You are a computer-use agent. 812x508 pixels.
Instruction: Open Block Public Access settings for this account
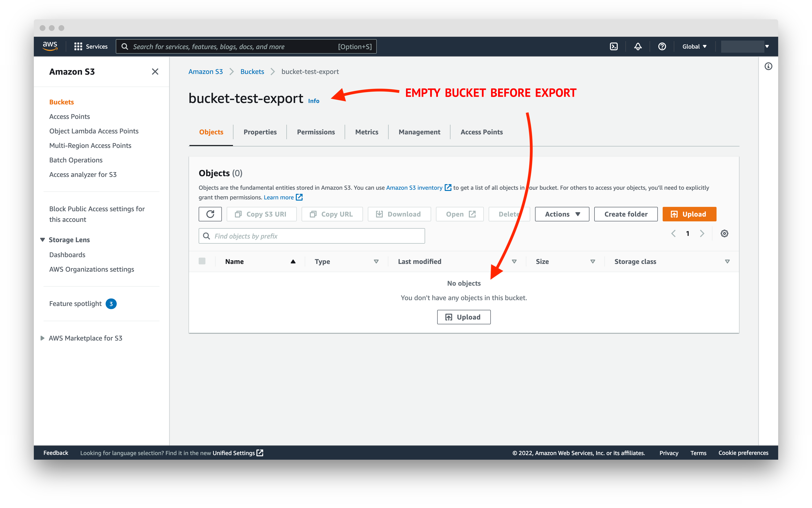coord(97,214)
